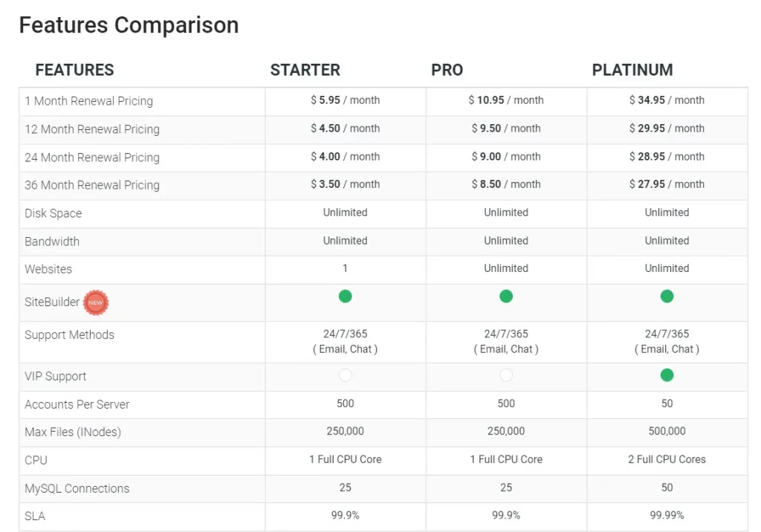Click the empty VIP Support circle under Starter
Image resolution: width=761 pixels, height=532 pixels.
pyautogui.click(x=345, y=374)
